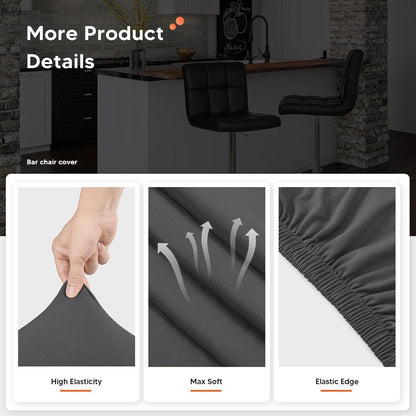Open the High Elasticity hand-stretch image
Screen dimensions: 416x416
76,277
